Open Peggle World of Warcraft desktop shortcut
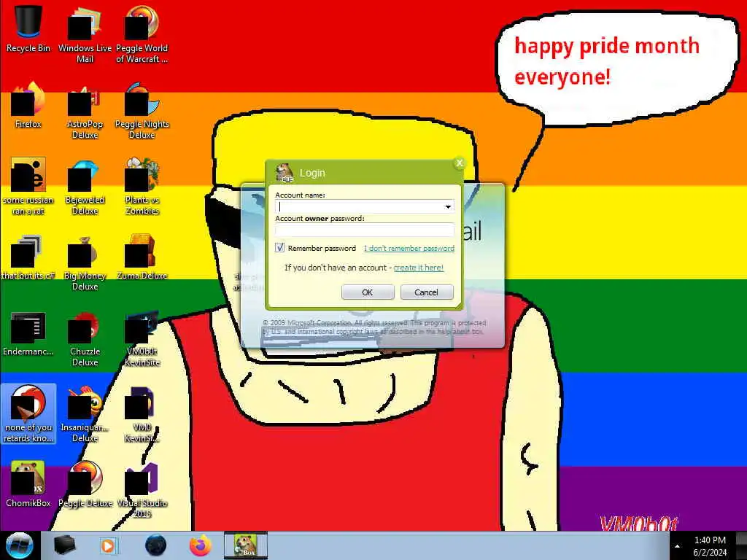 [142, 34]
